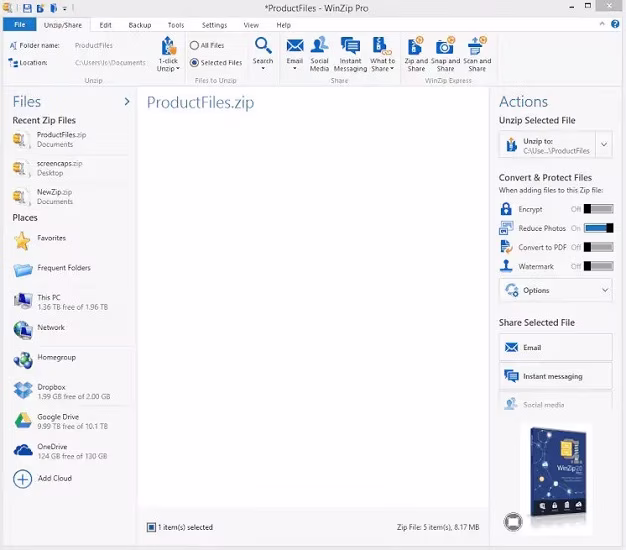The height and width of the screenshot is (550, 626).
Task: Toggle the Encrypt switch
Action: click(598, 209)
